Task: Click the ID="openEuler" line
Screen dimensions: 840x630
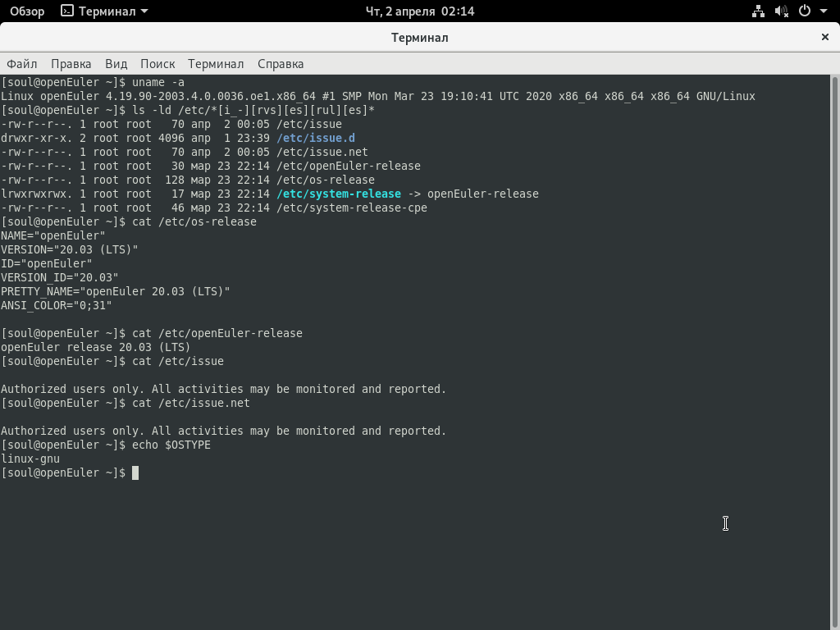Action: pyautogui.click(x=47, y=263)
